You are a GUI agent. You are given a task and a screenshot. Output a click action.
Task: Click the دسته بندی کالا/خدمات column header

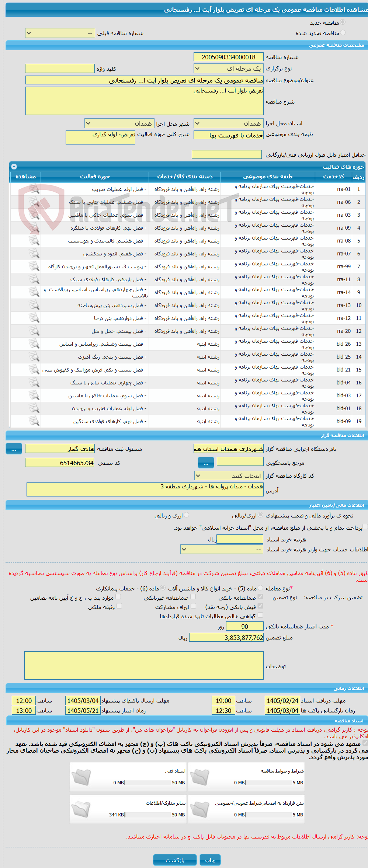185,177
